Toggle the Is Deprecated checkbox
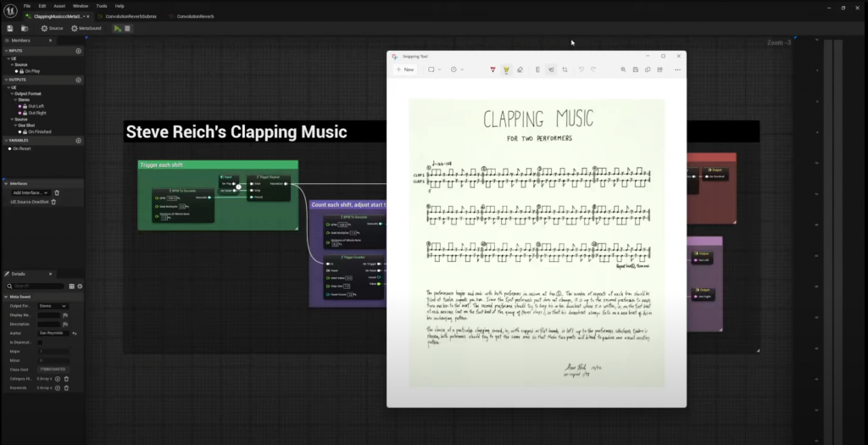Viewport: 868px width, 445px height. pos(40,342)
